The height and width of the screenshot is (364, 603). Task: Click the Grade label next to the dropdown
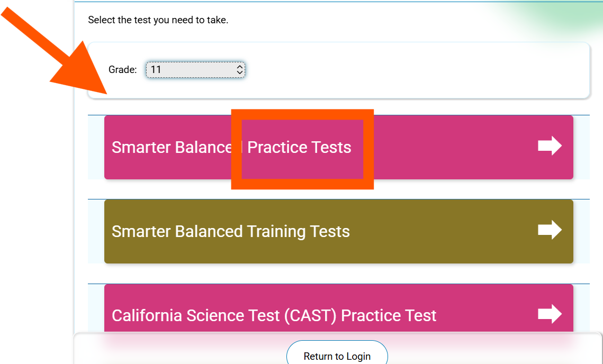coord(122,69)
